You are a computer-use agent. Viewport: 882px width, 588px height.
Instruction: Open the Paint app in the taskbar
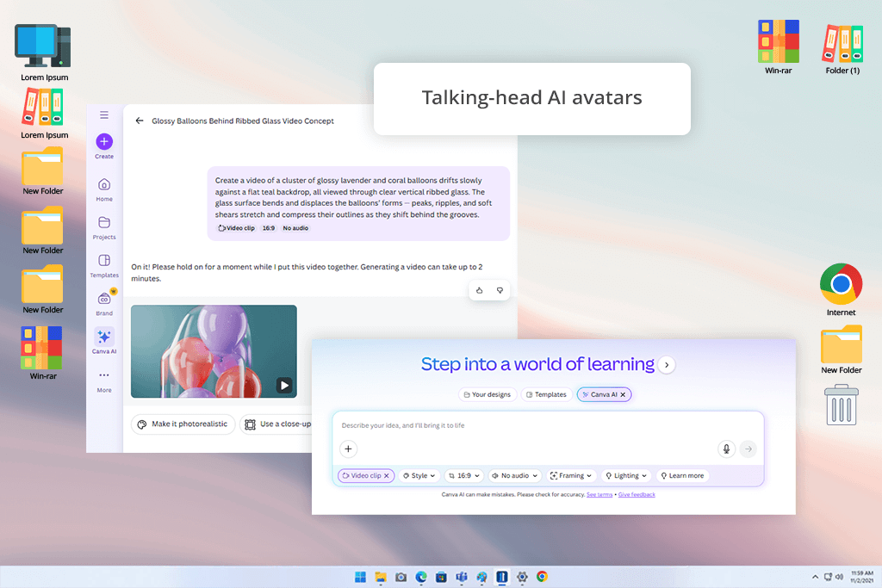[481, 577]
